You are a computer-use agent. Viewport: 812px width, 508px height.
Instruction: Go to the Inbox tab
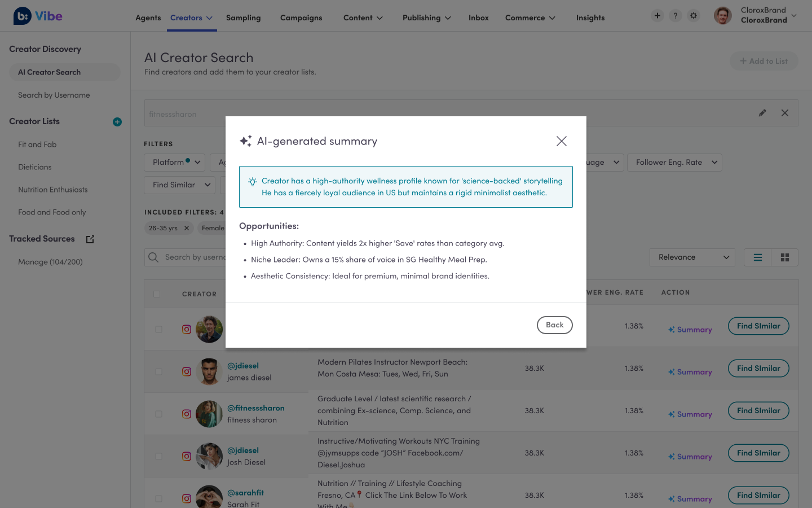[479, 18]
